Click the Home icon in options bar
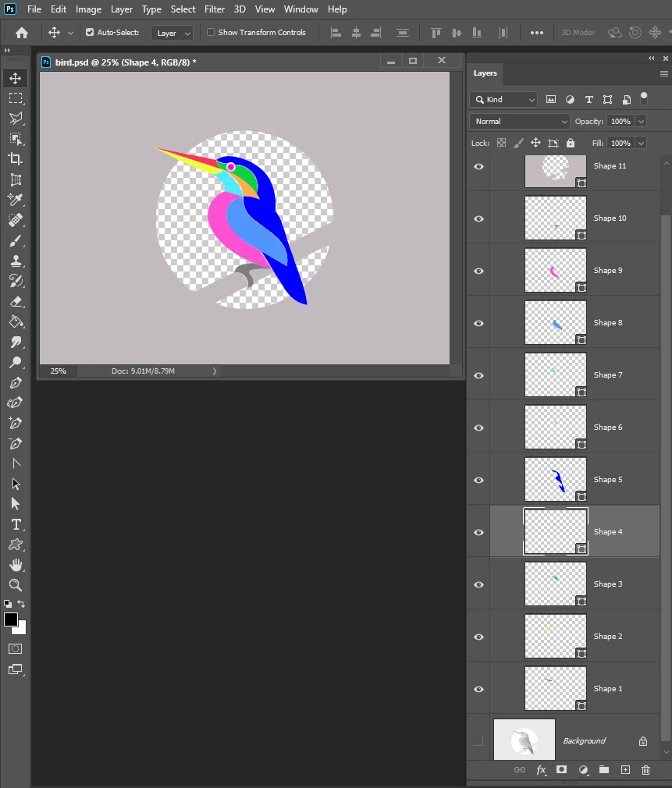This screenshot has height=788, width=672. point(22,33)
